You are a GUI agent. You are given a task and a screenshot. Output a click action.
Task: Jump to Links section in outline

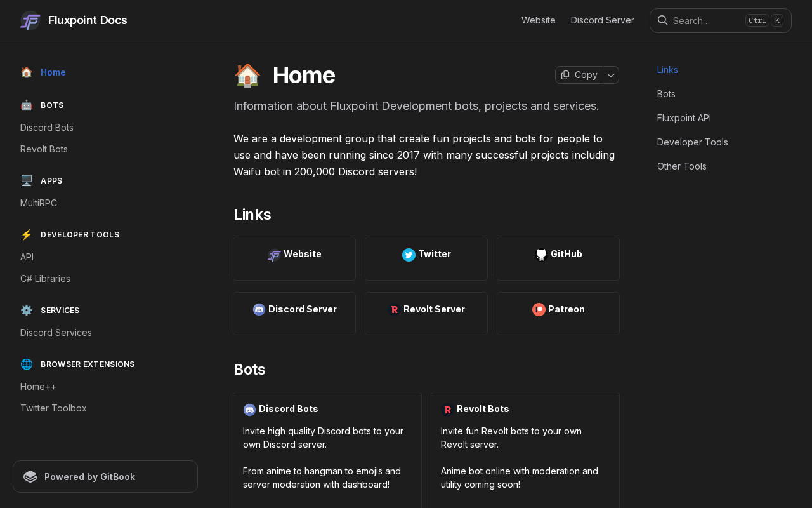(667, 70)
